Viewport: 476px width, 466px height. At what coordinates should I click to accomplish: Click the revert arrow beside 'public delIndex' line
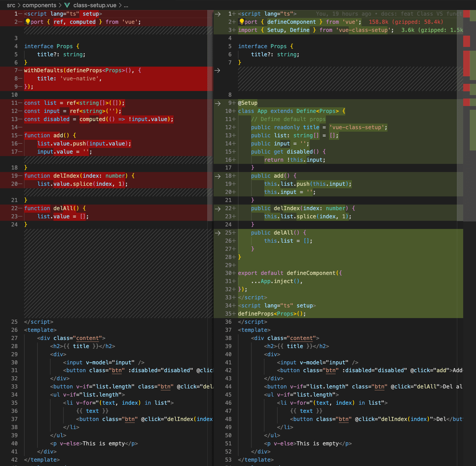tap(218, 209)
